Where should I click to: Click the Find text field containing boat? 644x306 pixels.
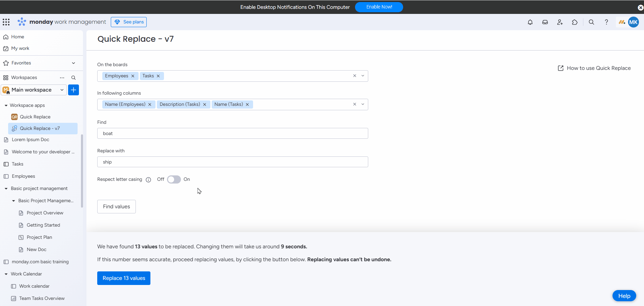[x=233, y=133]
